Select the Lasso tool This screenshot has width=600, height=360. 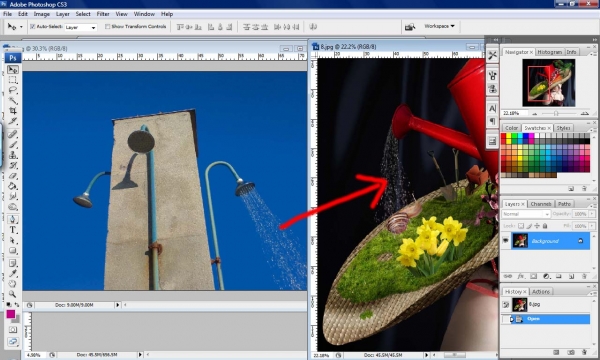coord(13,90)
